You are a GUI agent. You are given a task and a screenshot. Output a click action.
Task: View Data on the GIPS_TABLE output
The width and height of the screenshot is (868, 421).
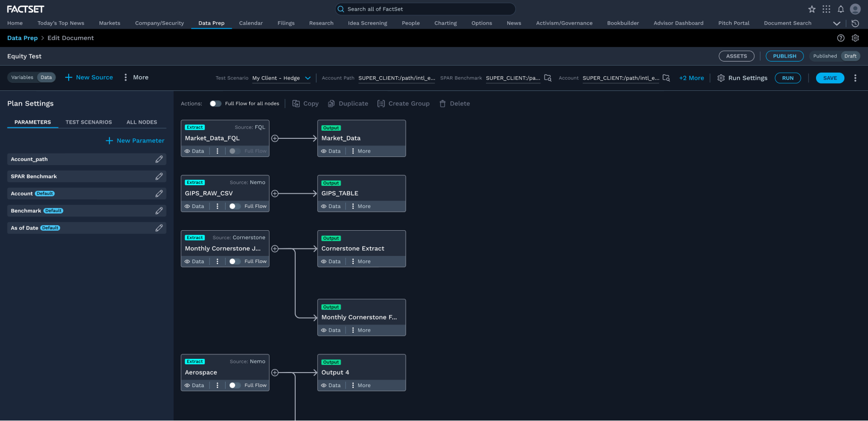pos(331,206)
